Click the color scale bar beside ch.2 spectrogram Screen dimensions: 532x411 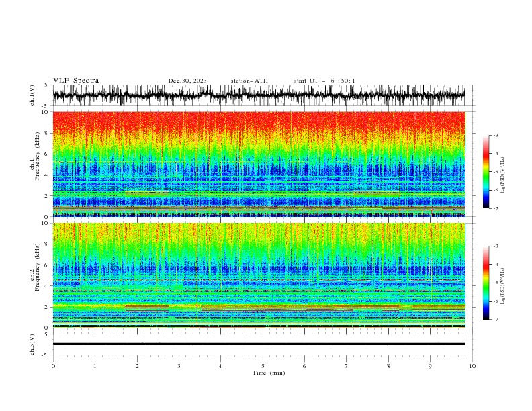point(486,283)
